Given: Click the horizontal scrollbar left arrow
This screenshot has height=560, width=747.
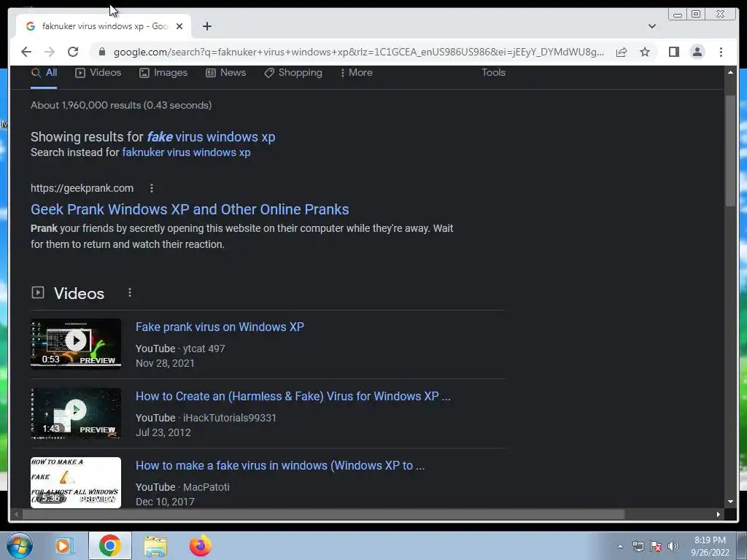Looking at the screenshot, I should [x=16, y=514].
